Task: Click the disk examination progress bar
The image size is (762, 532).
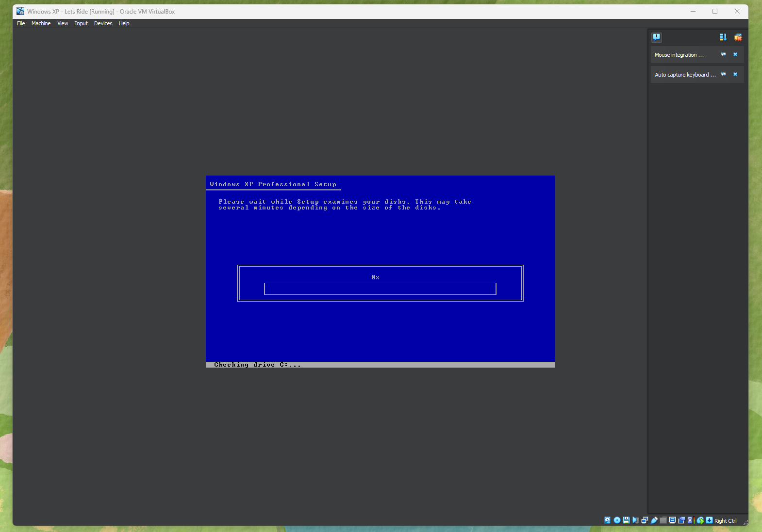Action: tap(380, 289)
